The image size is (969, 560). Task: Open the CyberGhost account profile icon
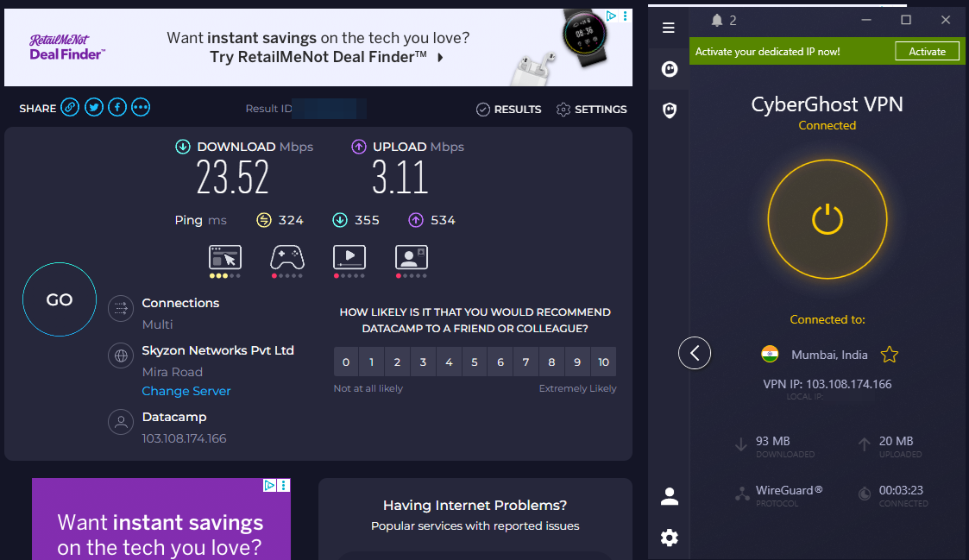(x=670, y=496)
